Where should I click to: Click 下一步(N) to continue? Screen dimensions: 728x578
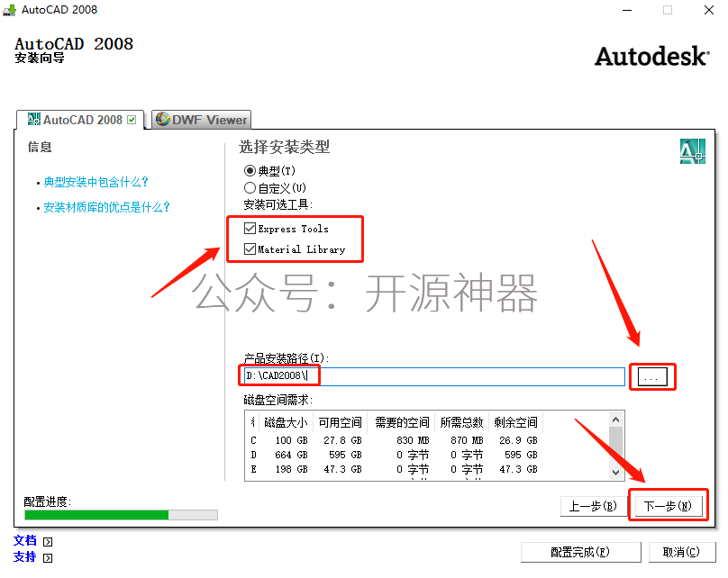coord(668,506)
